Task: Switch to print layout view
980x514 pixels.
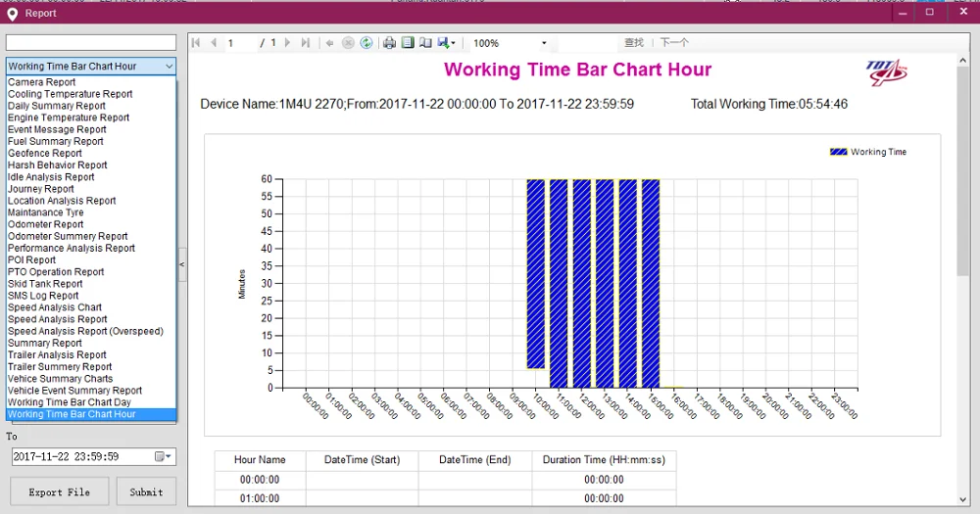Action: 408,43
